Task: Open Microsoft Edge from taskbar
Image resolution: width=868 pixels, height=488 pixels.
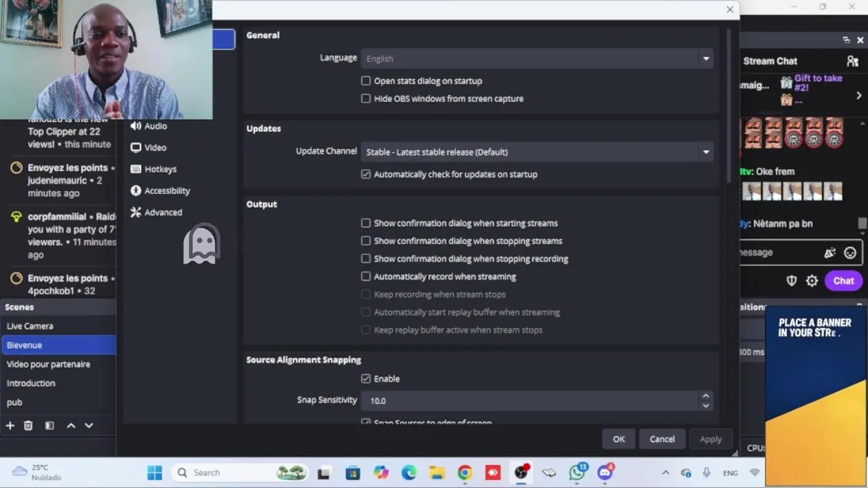Action: pos(408,472)
